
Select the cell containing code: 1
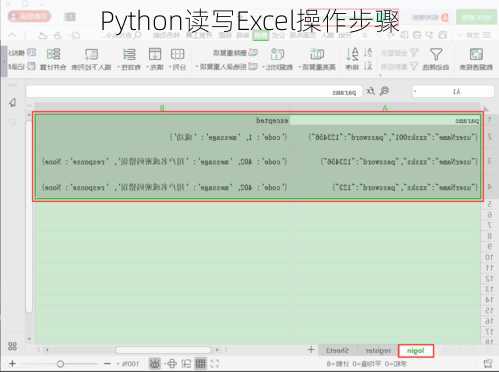[162, 137]
